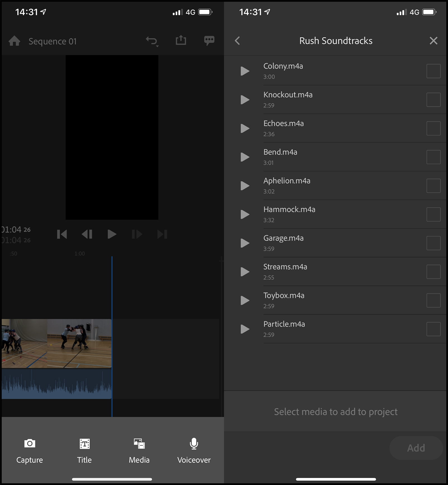Go back from Rush Soundtracks list
Screen dimensions: 448x485
pyautogui.click(x=237, y=41)
